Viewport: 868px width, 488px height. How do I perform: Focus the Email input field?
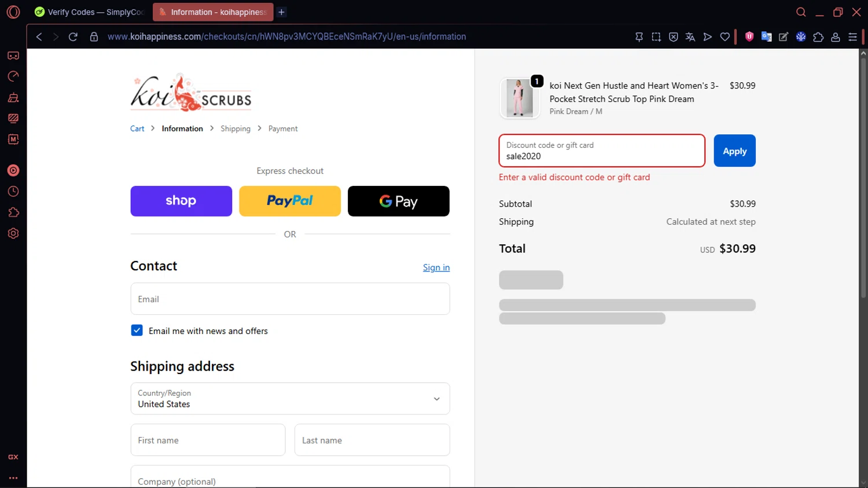click(x=290, y=299)
